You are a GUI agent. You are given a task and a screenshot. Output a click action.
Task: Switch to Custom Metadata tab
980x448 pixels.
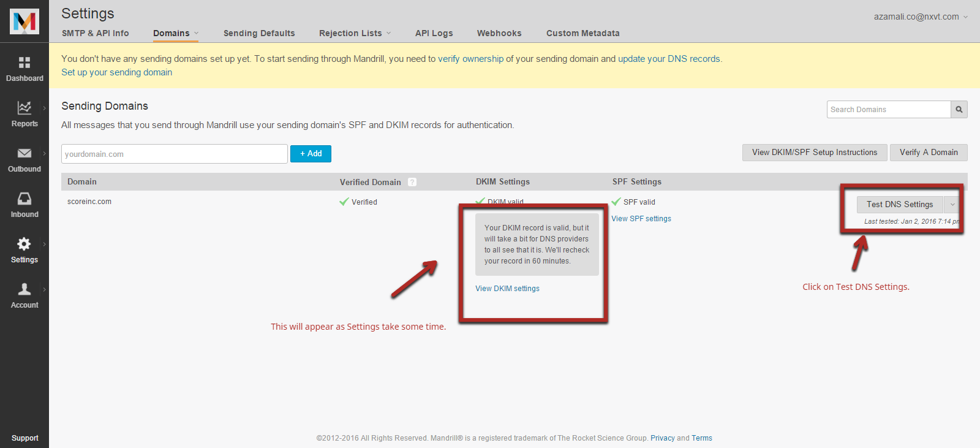(x=582, y=33)
